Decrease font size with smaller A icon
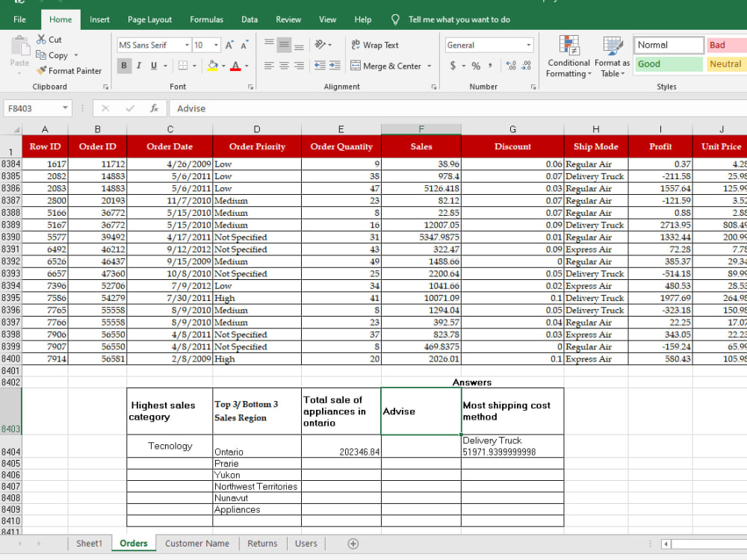Image resolution: width=747 pixels, height=560 pixels. [244, 46]
